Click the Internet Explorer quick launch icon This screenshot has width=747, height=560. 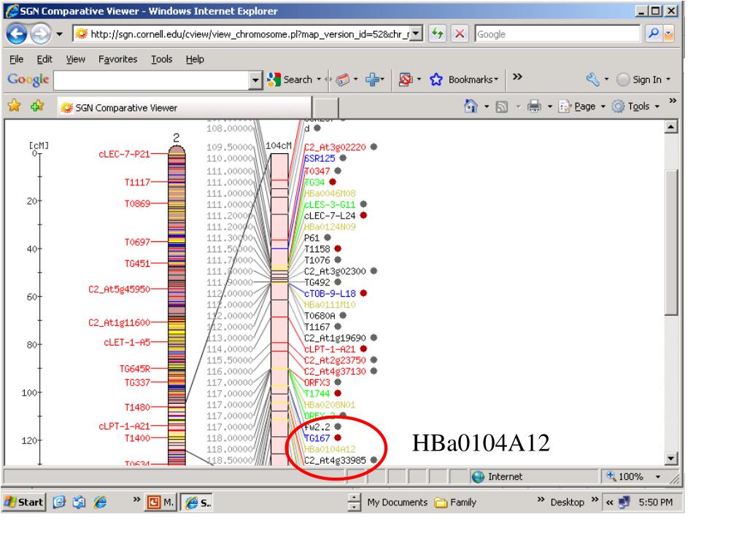point(100,502)
